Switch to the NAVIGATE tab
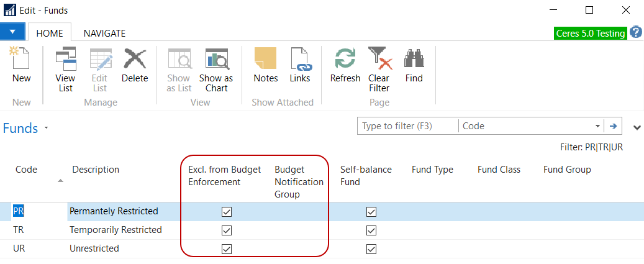The width and height of the screenshot is (644, 264). 104,34
